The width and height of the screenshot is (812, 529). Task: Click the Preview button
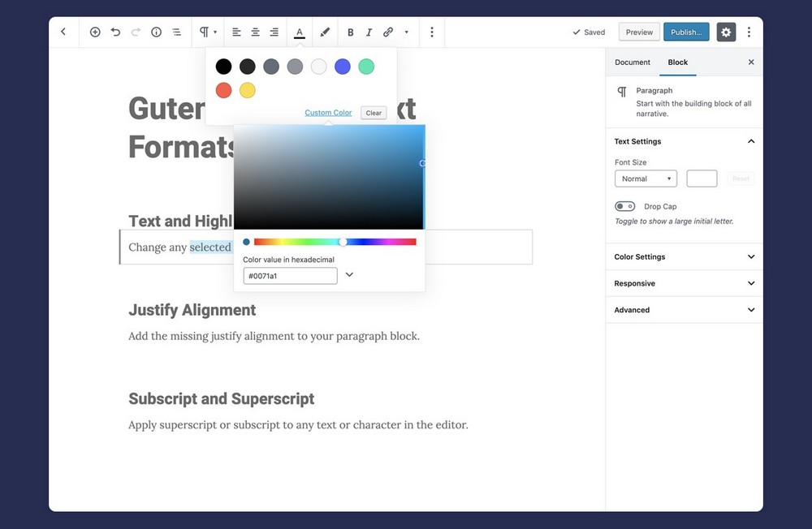(639, 32)
